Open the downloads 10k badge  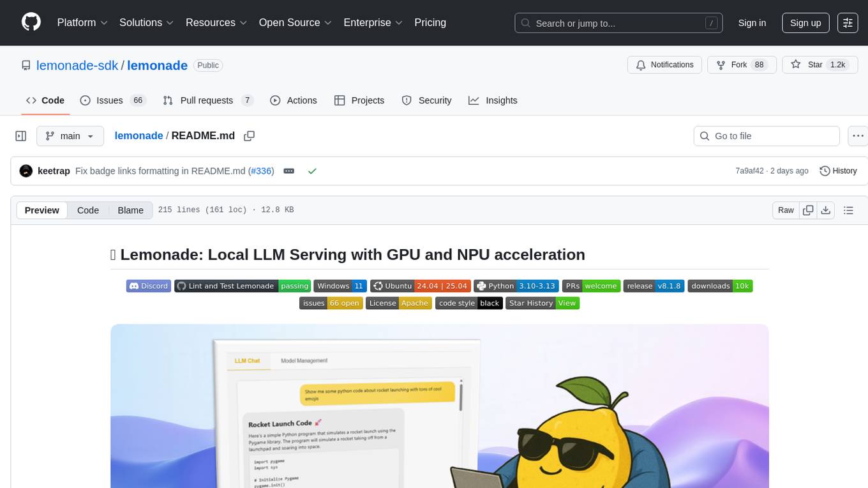point(721,286)
